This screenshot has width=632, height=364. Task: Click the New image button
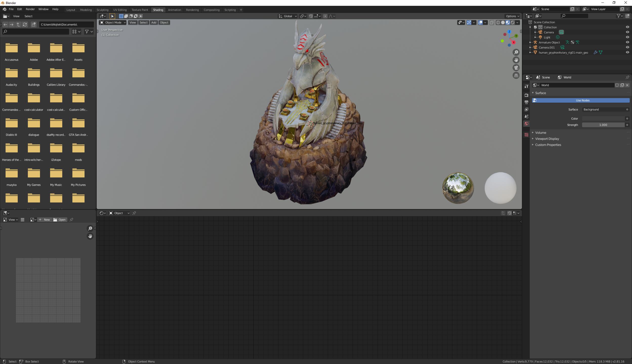point(45,220)
